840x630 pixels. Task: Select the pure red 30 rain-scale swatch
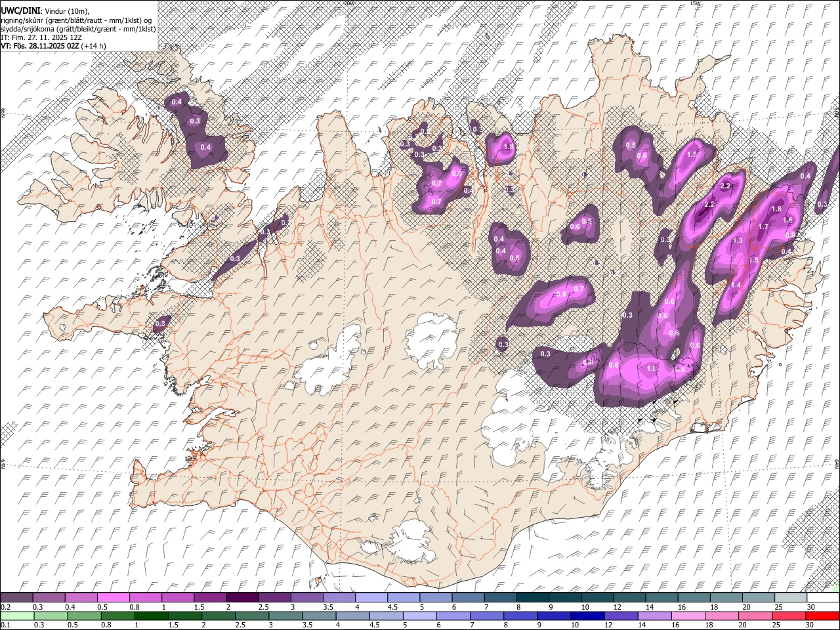tap(823, 616)
